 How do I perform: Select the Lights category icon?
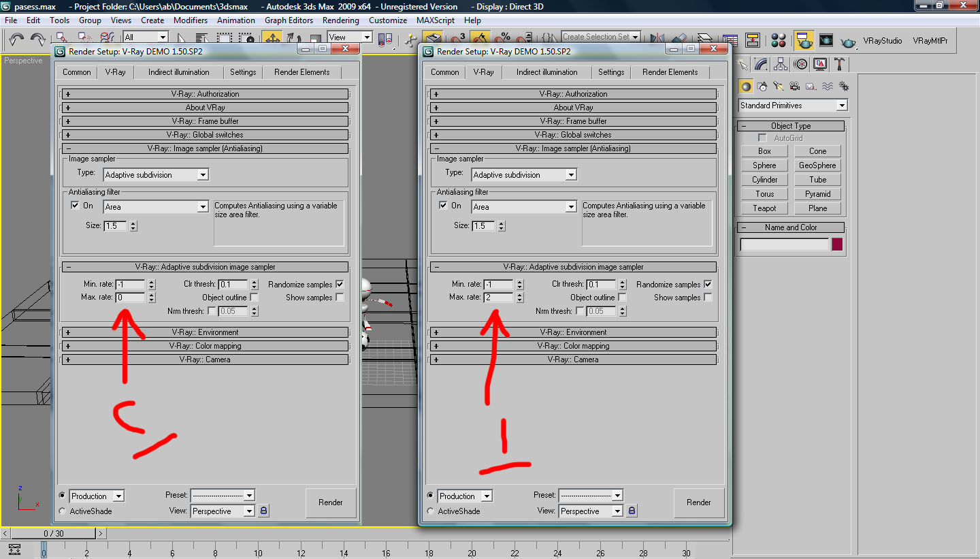(x=779, y=86)
